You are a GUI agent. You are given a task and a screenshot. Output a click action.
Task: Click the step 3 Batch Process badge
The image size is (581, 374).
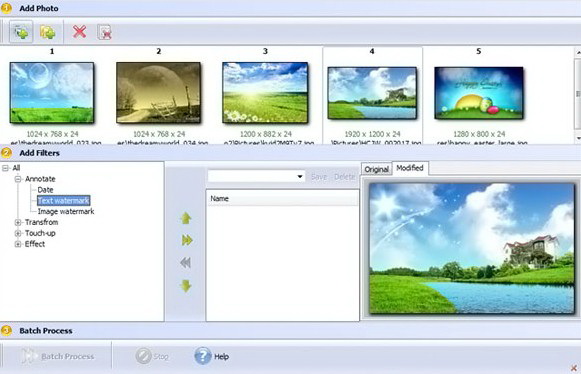[x=6, y=330]
